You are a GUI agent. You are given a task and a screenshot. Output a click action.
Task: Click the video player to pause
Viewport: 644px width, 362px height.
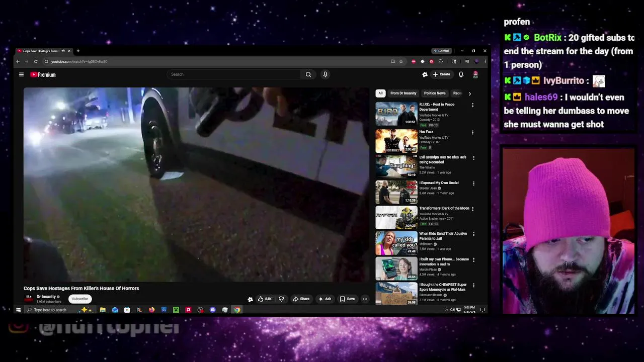point(196,185)
